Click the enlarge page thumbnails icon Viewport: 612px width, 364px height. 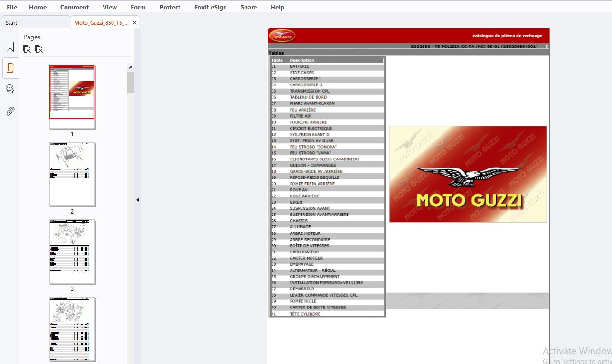pyautogui.click(x=27, y=49)
